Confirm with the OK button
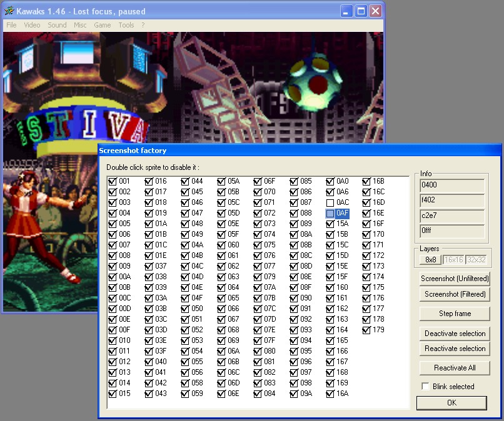Viewport: 504px width, 421px height. point(451,403)
